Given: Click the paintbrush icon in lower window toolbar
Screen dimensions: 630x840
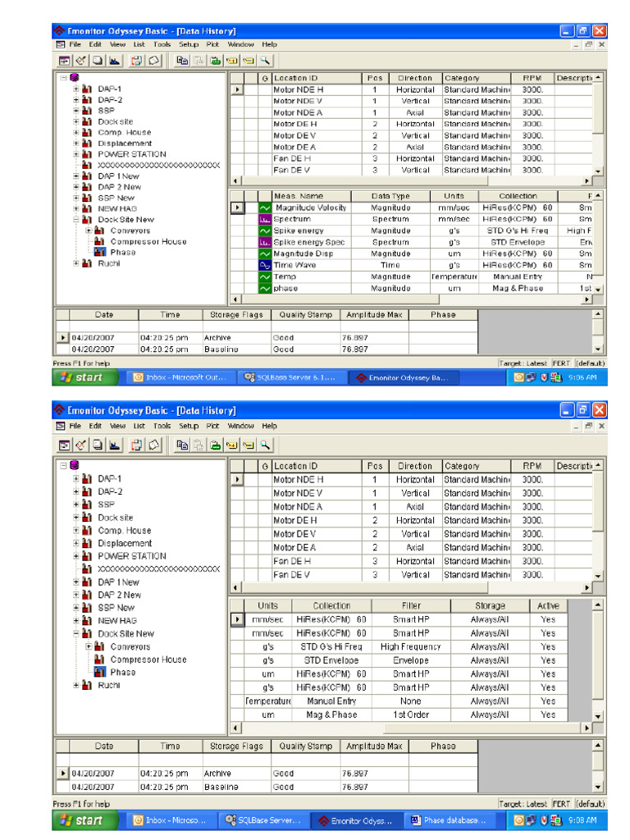Looking at the screenshot, I should pyautogui.click(x=81, y=445).
